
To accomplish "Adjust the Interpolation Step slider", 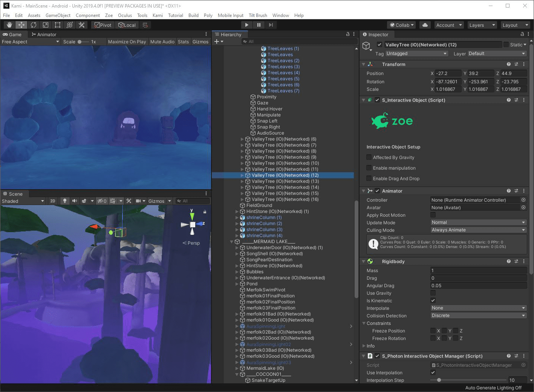I will 439,380.
